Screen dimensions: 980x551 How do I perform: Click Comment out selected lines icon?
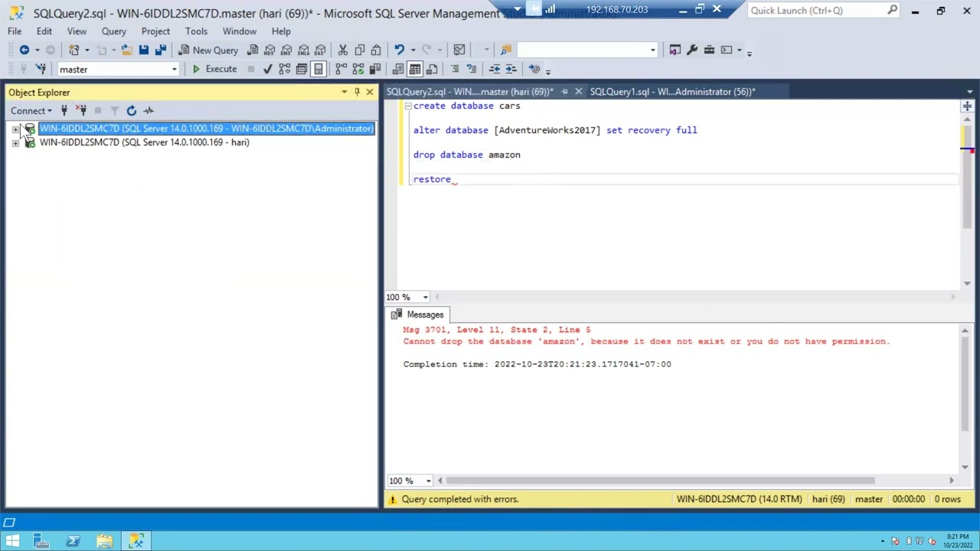click(x=455, y=69)
